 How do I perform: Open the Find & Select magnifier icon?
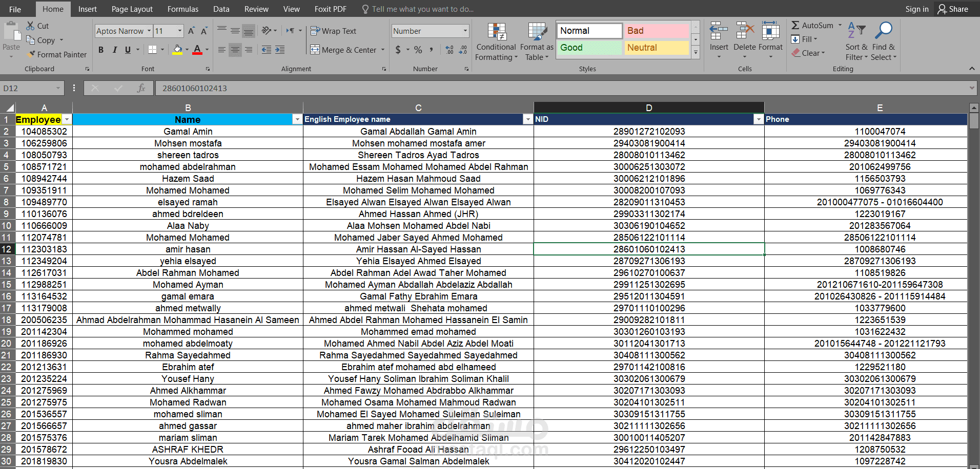pos(883,31)
